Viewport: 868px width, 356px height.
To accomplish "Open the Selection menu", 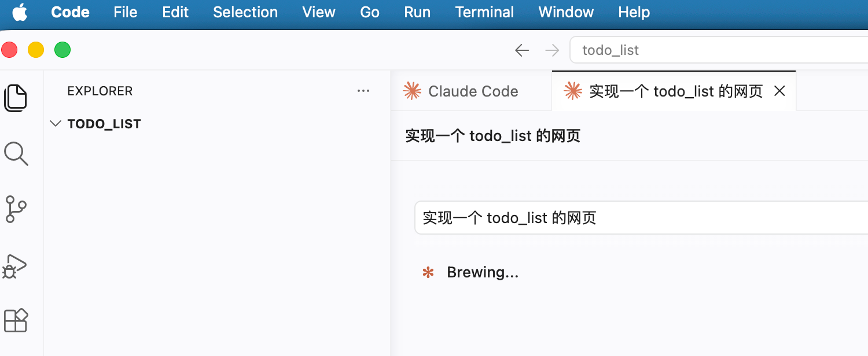I will tap(245, 12).
